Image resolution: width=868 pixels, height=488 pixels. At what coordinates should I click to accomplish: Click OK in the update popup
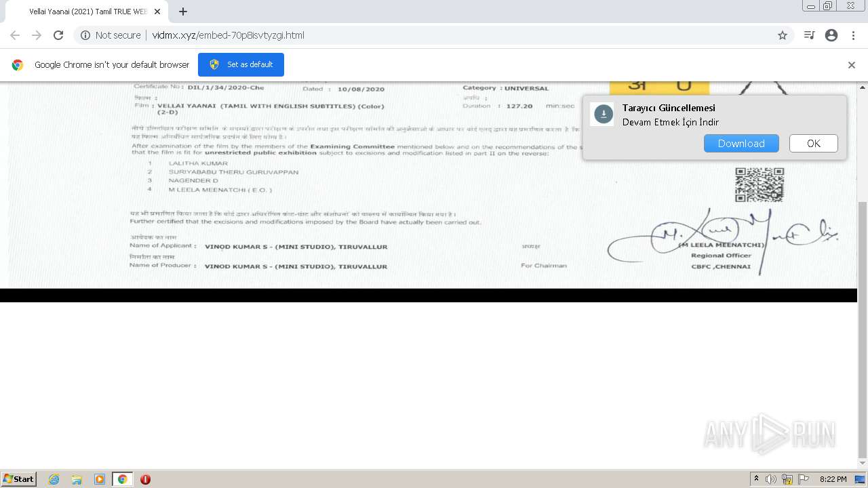(814, 143)
